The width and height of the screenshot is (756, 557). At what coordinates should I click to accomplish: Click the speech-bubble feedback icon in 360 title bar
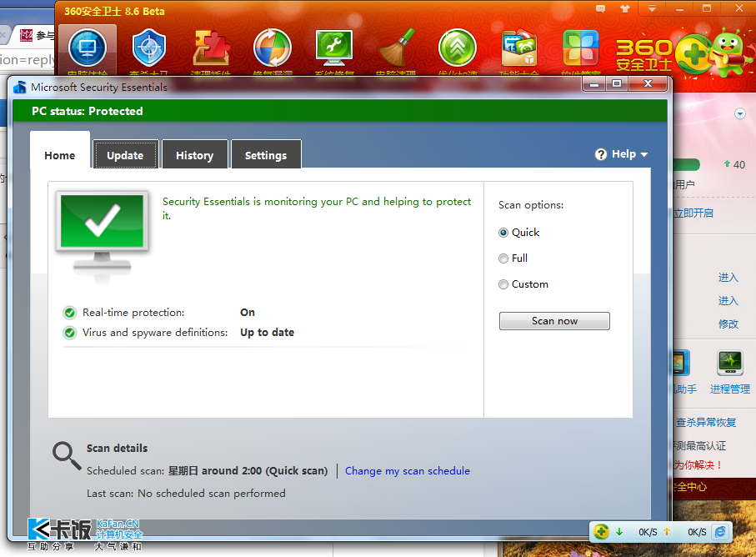tap(600, 8)
